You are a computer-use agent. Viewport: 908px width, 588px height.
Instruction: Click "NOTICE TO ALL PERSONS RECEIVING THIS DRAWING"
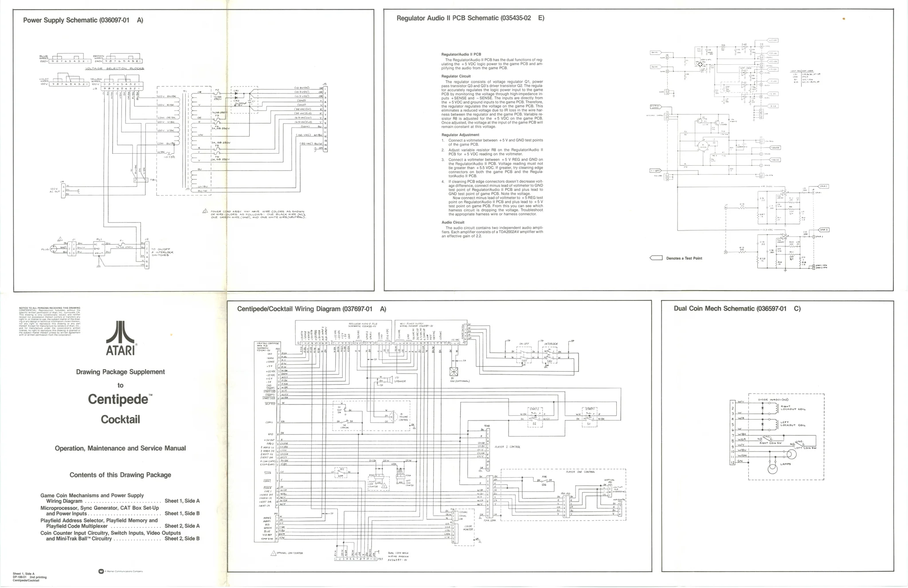(50, 308)
